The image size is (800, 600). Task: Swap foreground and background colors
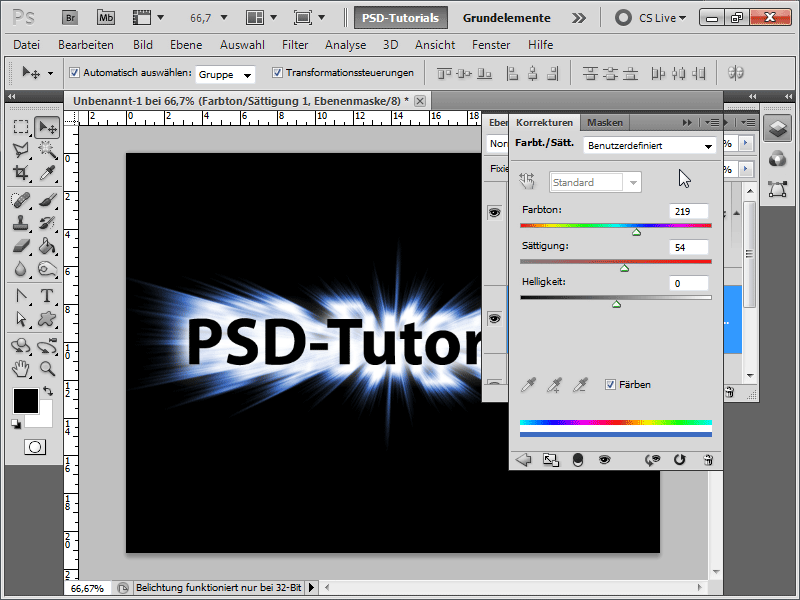[x=48, y=391]
